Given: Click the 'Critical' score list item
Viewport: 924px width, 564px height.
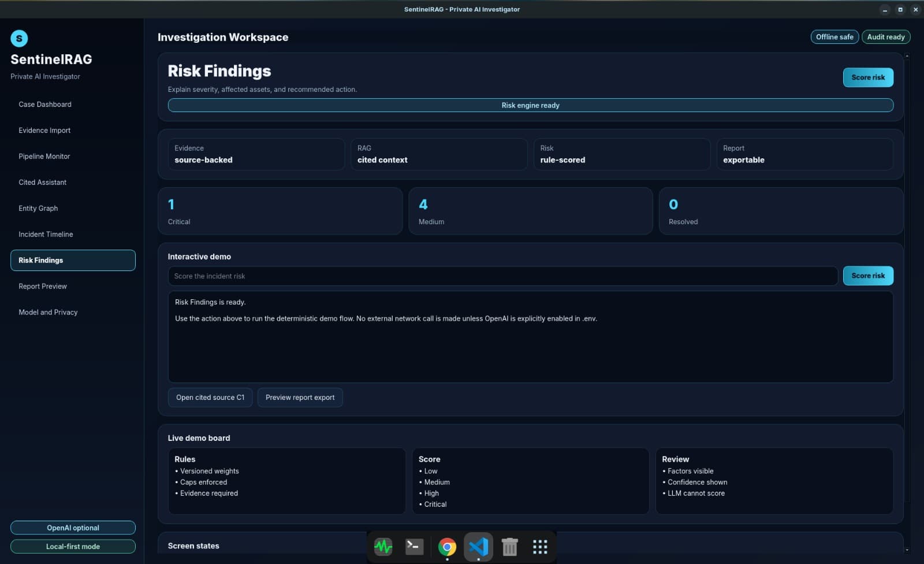Looking at the screenshot, I should [x=433, y=504].
